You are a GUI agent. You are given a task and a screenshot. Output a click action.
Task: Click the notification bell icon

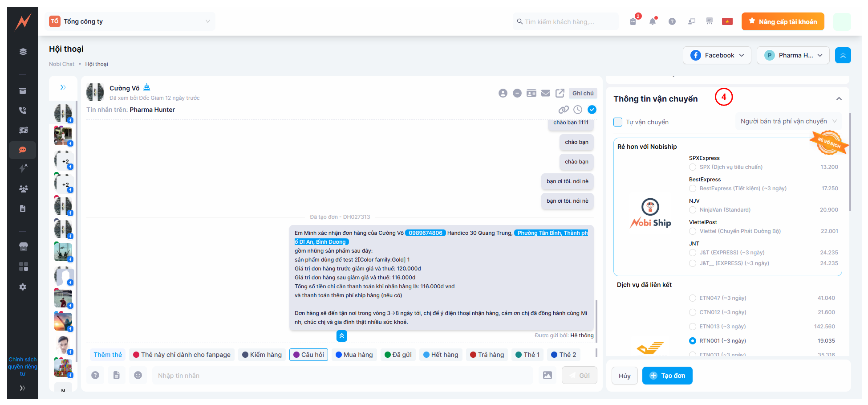[653, 21]
